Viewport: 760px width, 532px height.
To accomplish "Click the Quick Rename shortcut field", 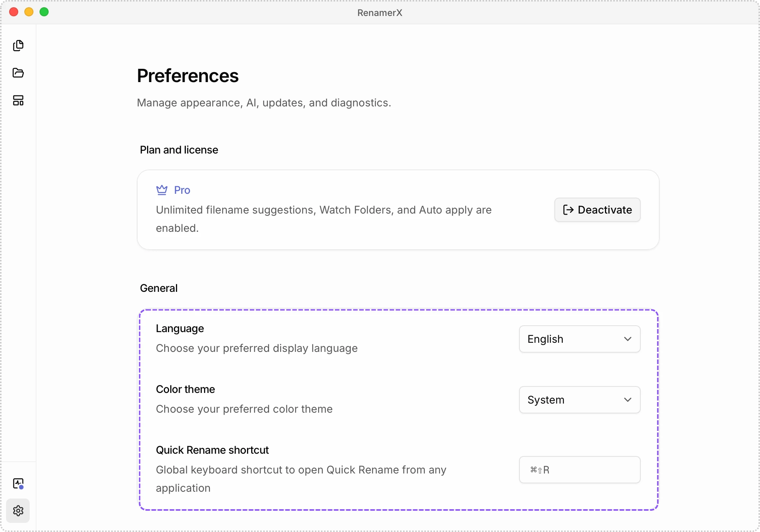I will [580, 470].
